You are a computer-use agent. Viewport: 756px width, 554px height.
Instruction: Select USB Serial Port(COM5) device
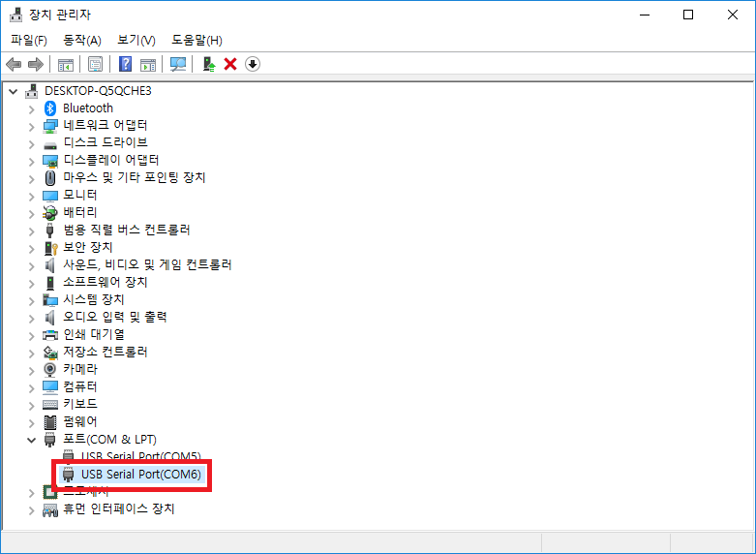coord(140,457)
